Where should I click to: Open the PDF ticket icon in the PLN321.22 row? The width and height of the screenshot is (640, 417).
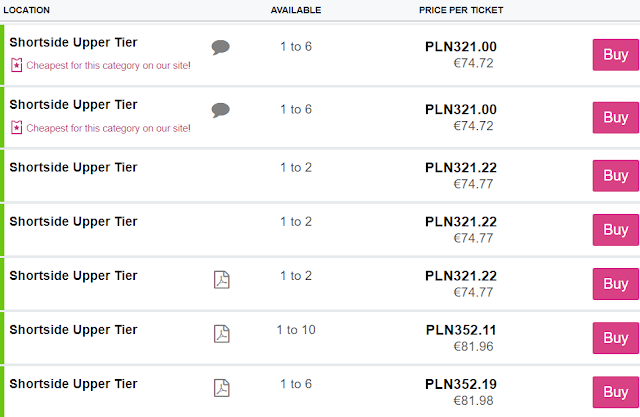222,279
